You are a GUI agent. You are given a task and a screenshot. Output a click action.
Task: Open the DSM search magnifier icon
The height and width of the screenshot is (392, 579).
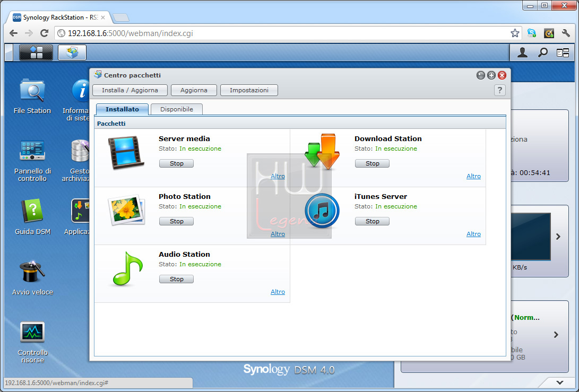coord(542,53)
